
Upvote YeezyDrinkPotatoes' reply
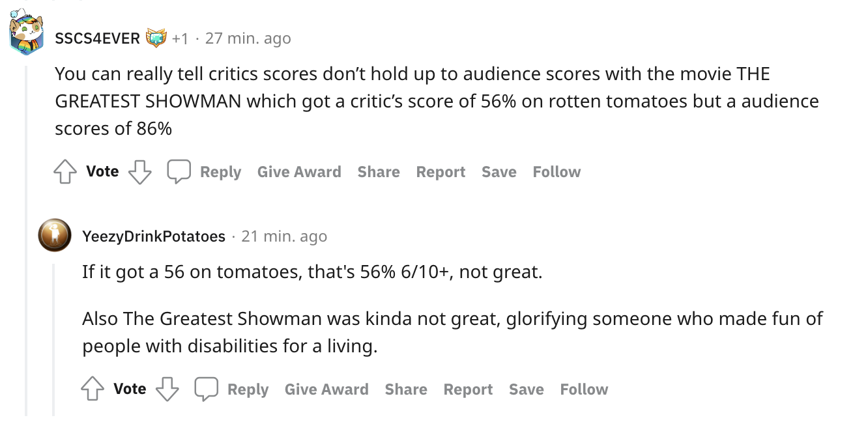click(92, 389)
